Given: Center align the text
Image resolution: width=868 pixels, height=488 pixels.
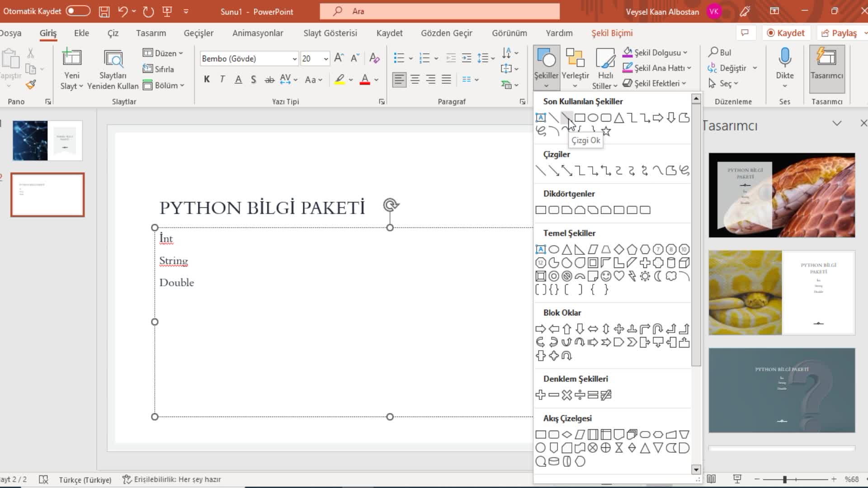Looking at the screenshot, I should (415, 80).
